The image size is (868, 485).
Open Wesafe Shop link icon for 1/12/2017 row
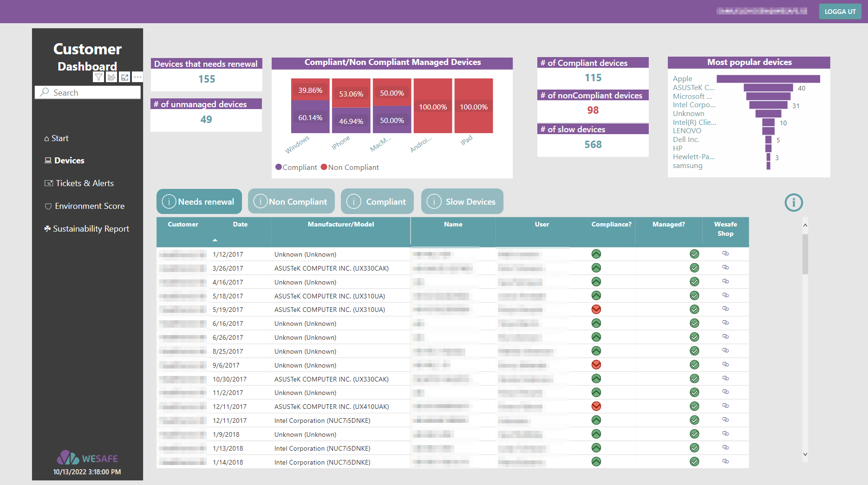click(725, 253)
